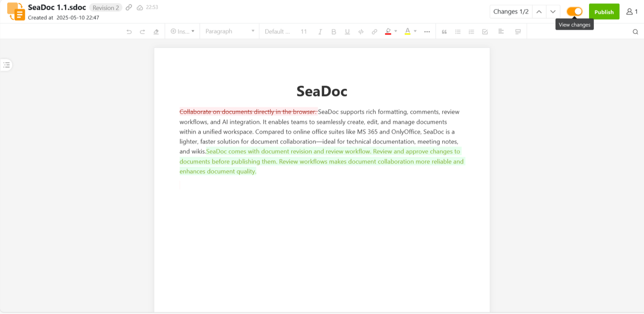Insert a blockquote
The image size is (644, 314).
point(445,32)
